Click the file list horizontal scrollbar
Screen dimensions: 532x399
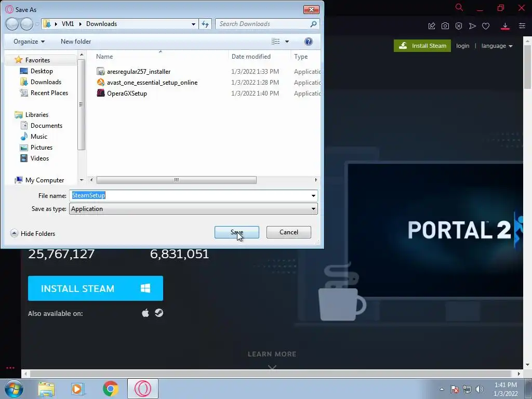(177, 180)
